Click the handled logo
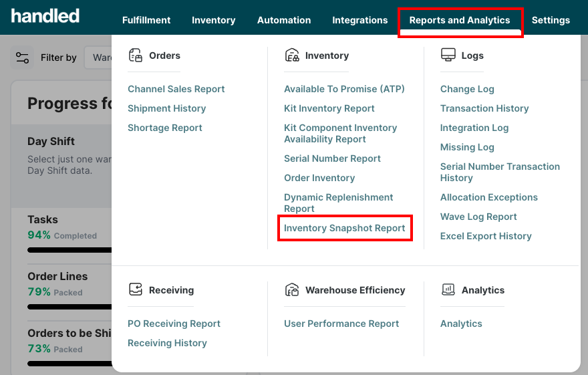588x375 pixels. click(45, 16)
